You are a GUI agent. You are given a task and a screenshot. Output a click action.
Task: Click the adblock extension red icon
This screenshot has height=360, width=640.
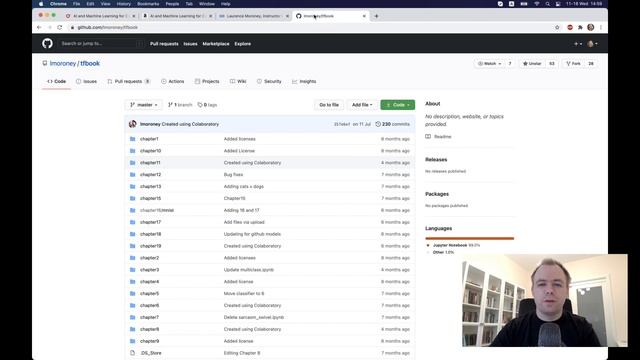pyautogui.click(x=570, y=27)
